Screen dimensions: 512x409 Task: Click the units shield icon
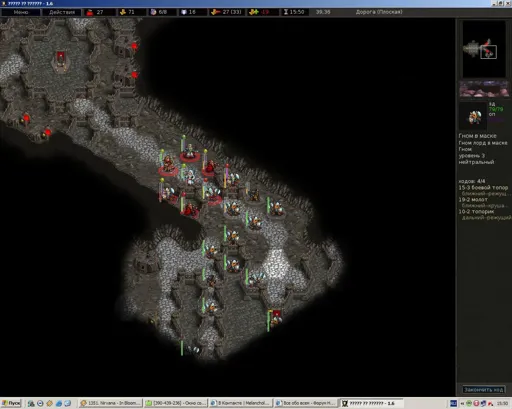pos(184,12)
